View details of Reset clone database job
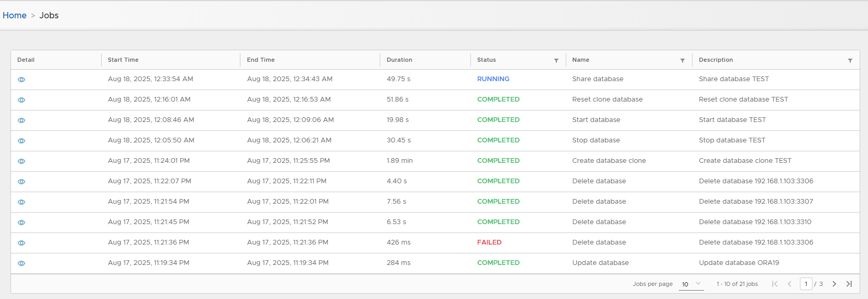 point(21,100)
